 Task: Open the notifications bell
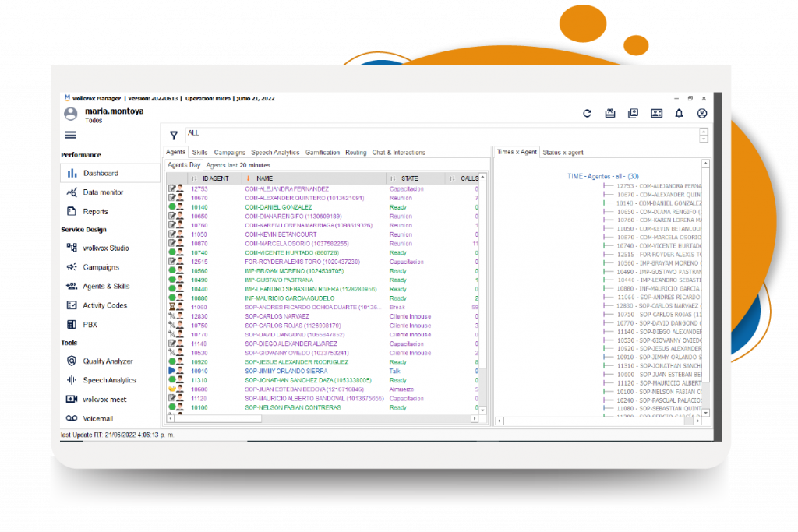(679, 114)
